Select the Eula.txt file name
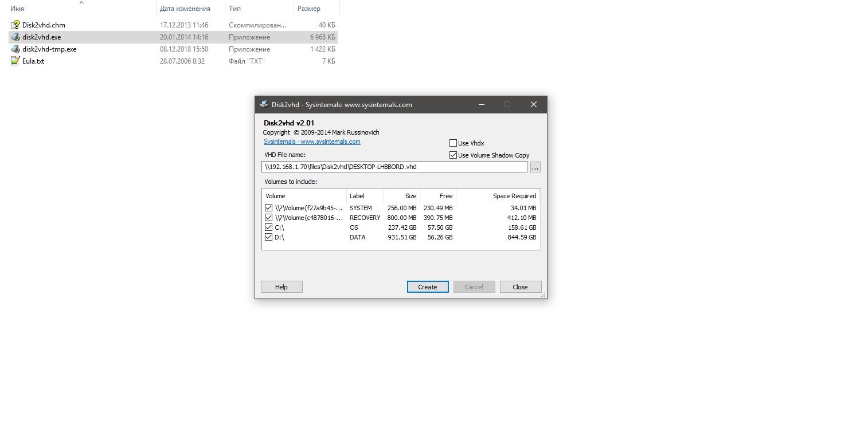Image resolution: width=868 pixels, height=448 pixels. [x=33, y=61]
